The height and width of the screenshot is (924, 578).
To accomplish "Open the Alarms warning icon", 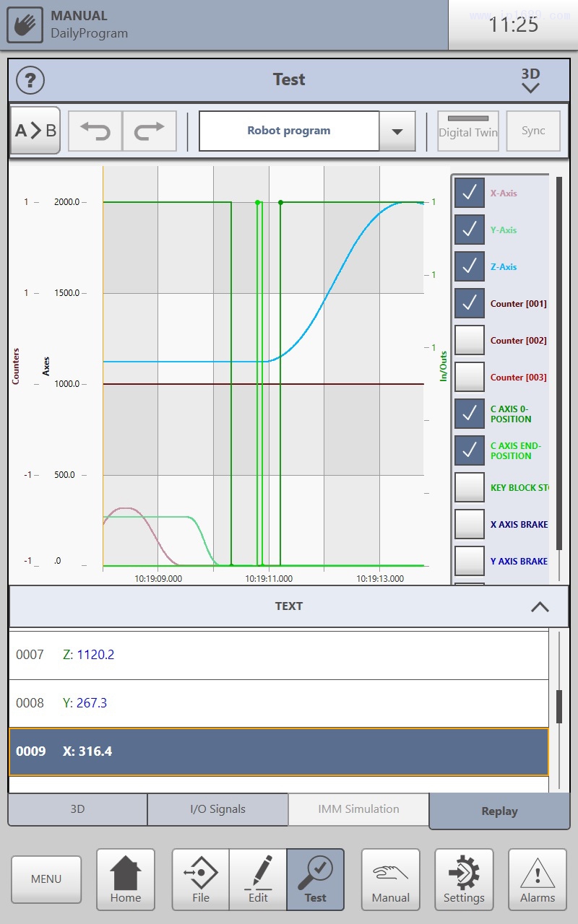I will click(538, 879).
